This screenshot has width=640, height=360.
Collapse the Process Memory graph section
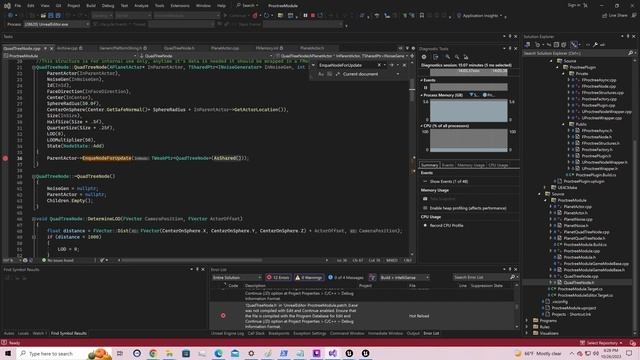(422, 95)
